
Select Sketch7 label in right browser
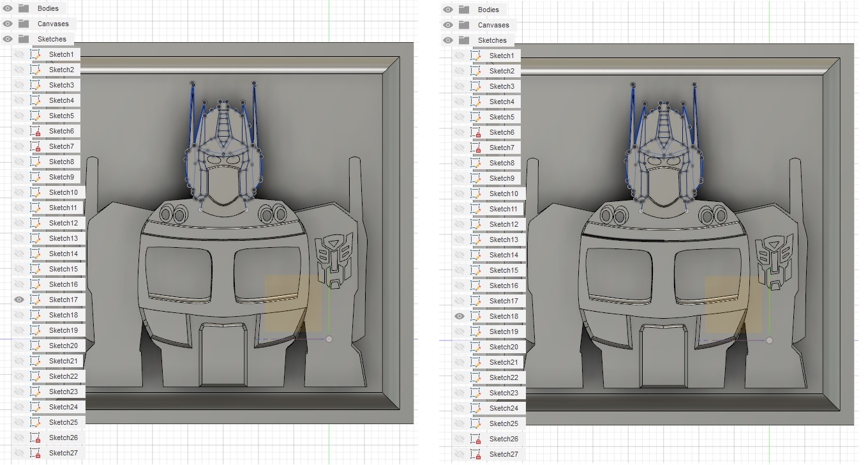[x=502, y=148]
